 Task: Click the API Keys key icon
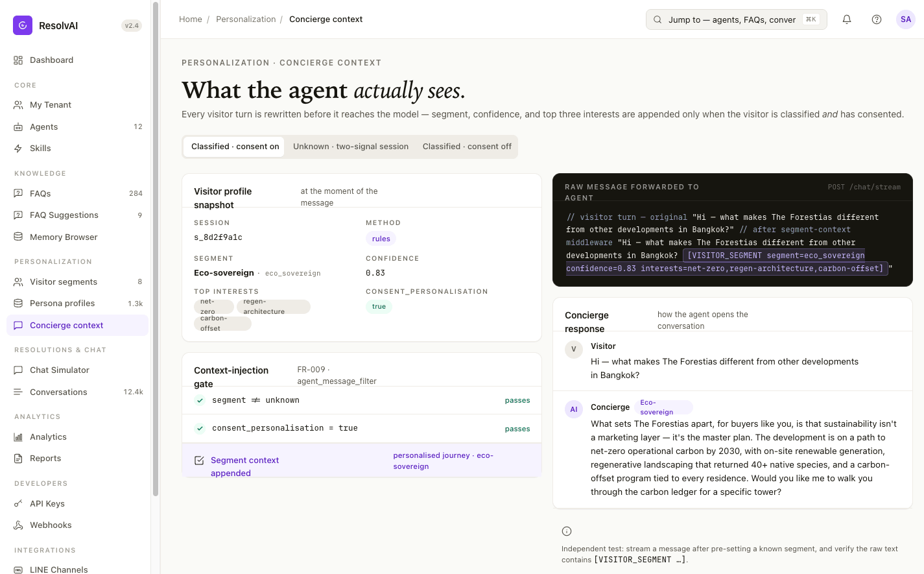18,504
